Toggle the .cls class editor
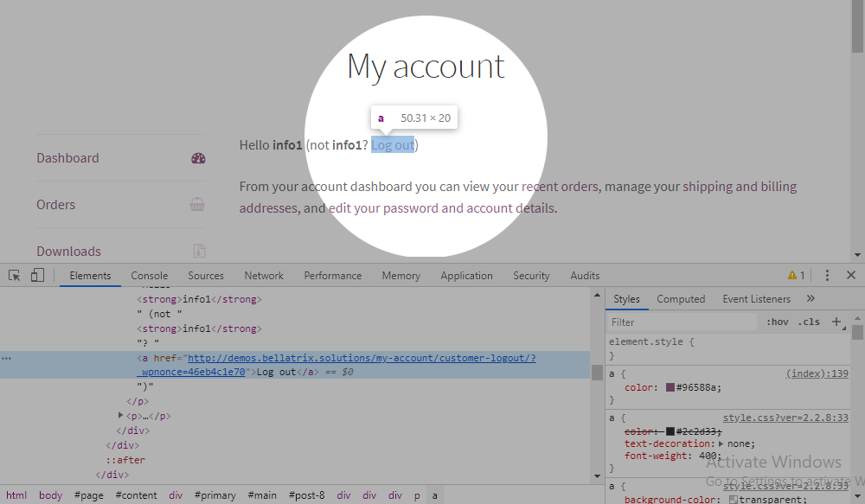This screenshot has width=865, height=504. point(809,322)
